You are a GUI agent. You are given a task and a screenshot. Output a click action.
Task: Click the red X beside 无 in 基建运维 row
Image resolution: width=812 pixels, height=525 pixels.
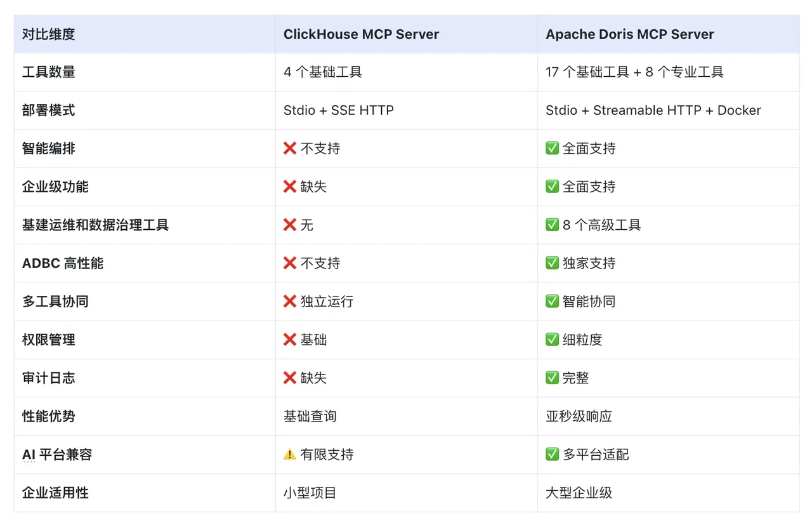pos(290,225)
